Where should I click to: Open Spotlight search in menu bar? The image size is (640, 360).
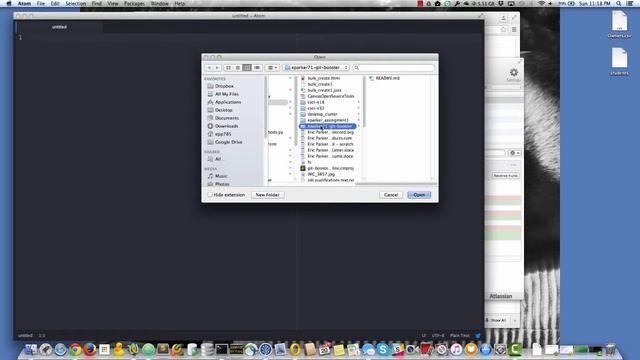point(619,4)
